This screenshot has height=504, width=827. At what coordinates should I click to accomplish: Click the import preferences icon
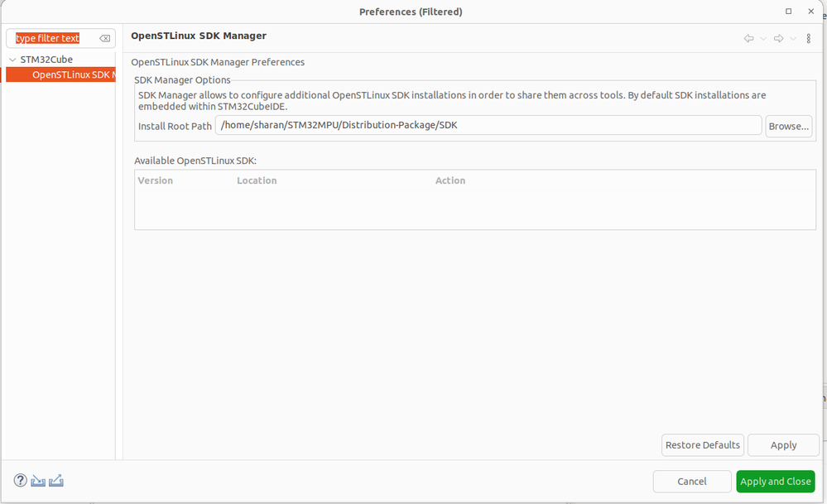tap(38, 481)
